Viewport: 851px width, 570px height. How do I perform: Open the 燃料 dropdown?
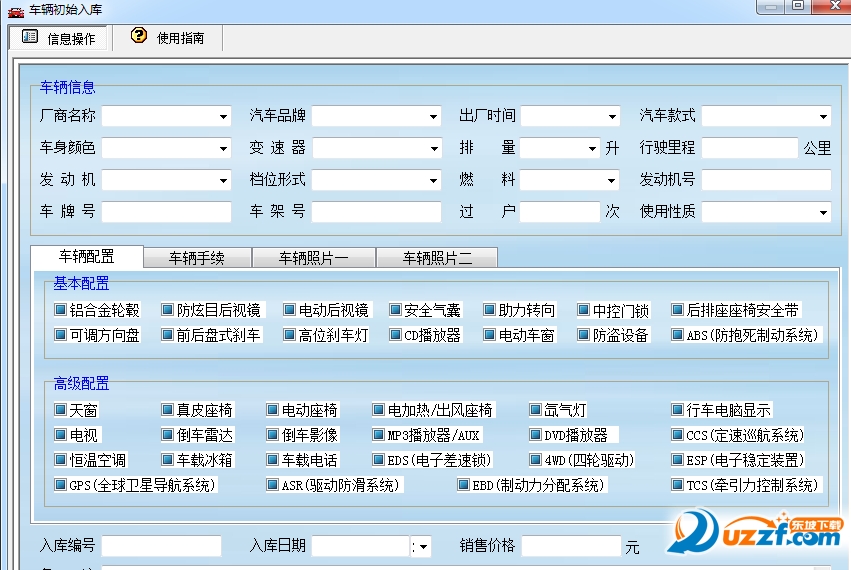611,180
